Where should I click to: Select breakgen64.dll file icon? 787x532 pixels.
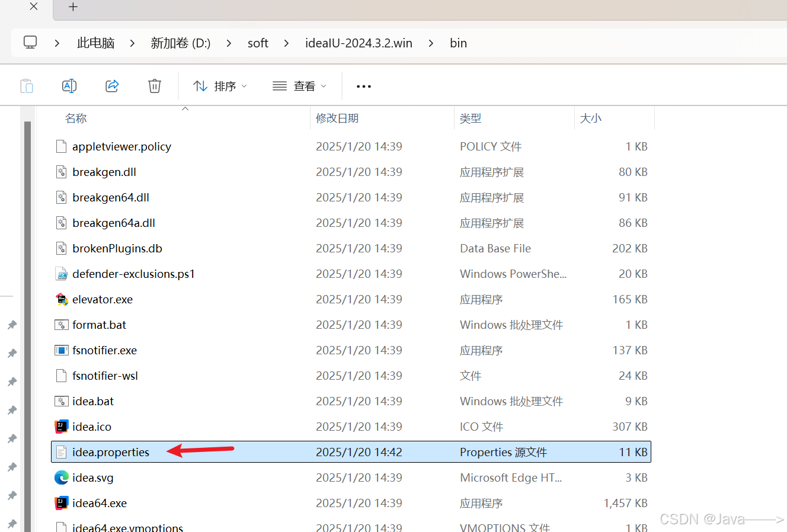tap(61, 197)
